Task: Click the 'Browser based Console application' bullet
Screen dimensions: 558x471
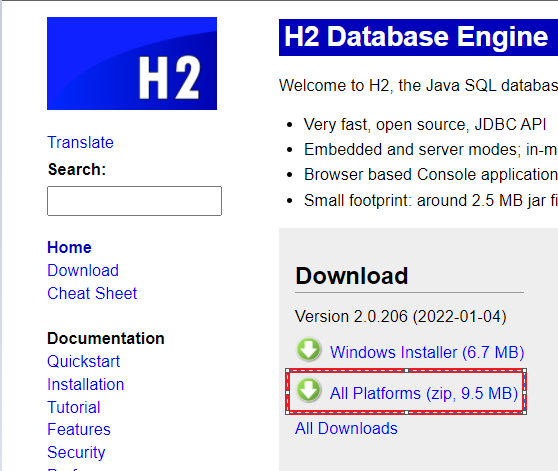Action: pos(431,175)
